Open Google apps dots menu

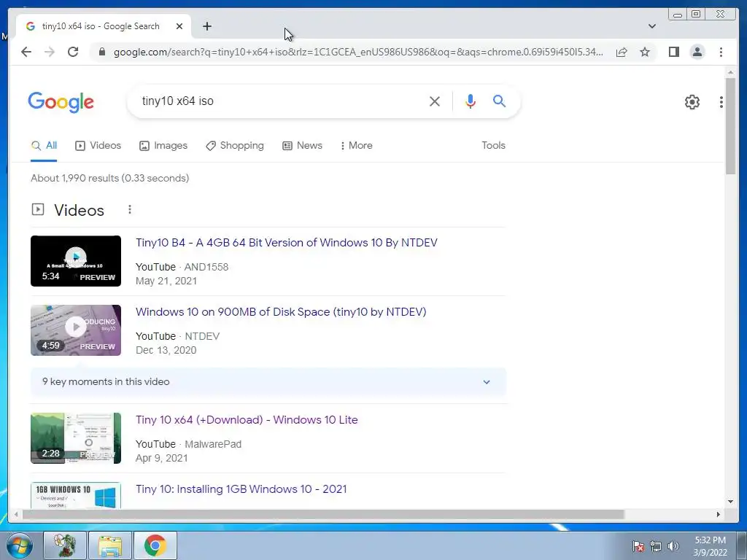point(721,102)
